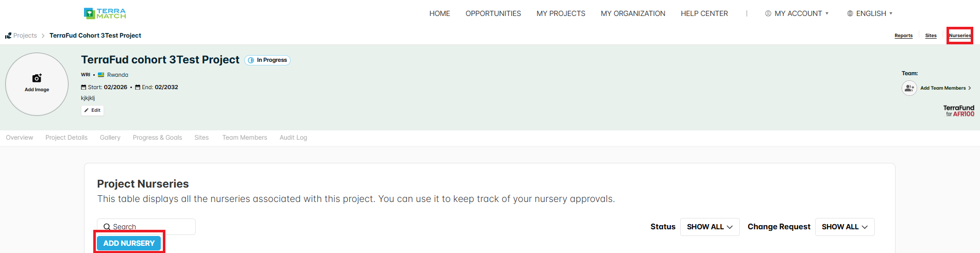
Task: Click the ADD NURSERY button
Action: (129, 243)
